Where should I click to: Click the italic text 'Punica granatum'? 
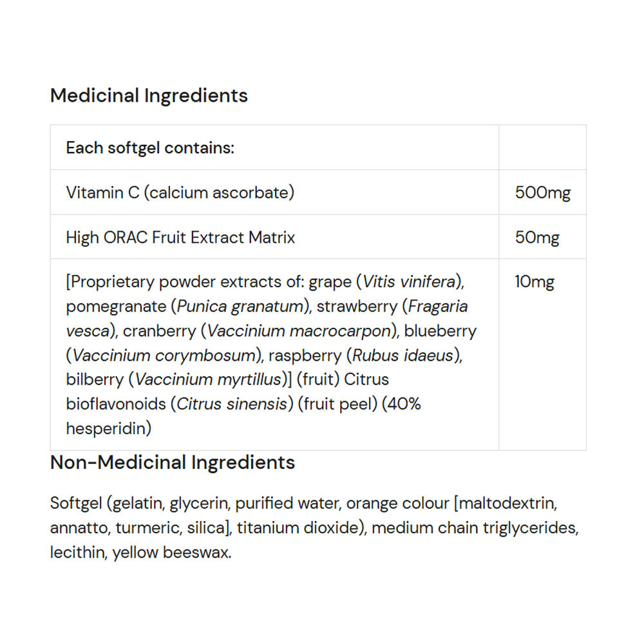pyautogui.click(x=240, y=307)
